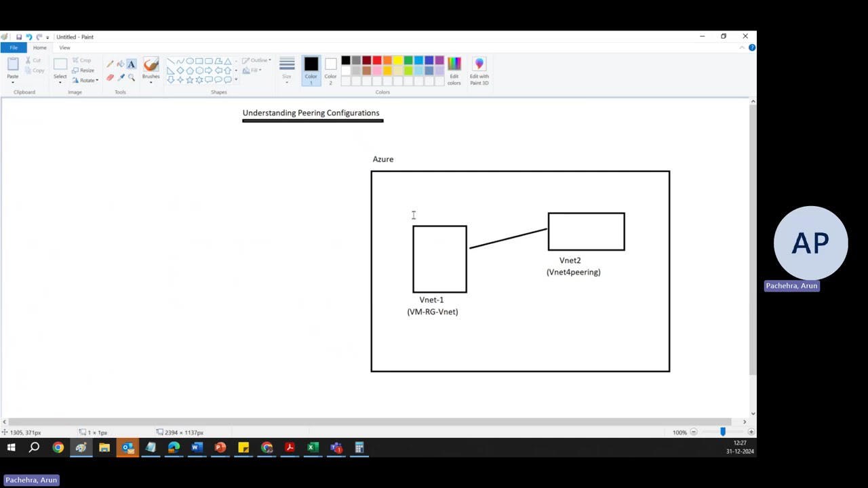The height and width of the screenshot is (488, 868).
Task: Open File Explorer from the taskbar
Action: tap(104, 447)
